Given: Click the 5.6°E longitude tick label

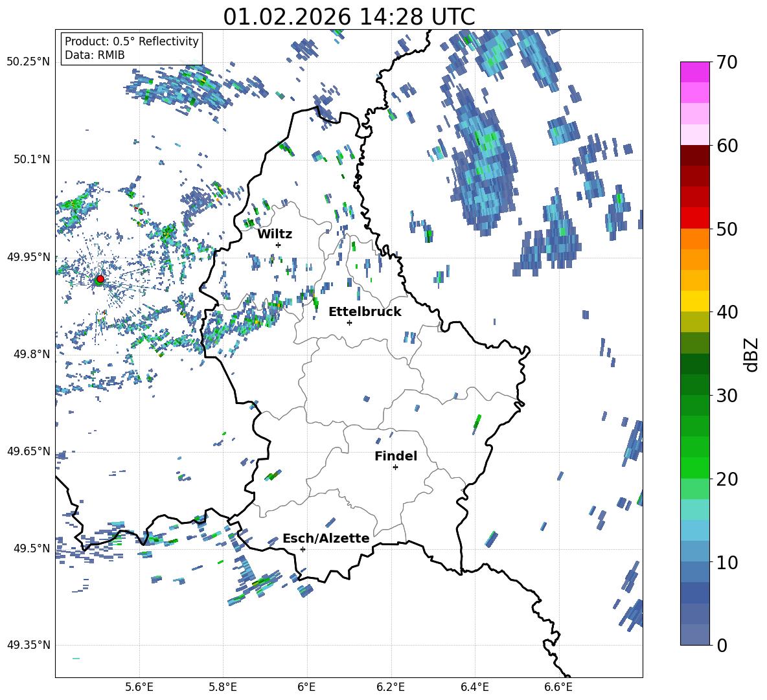Looking at the screenshot, I should tap(139, 687).
